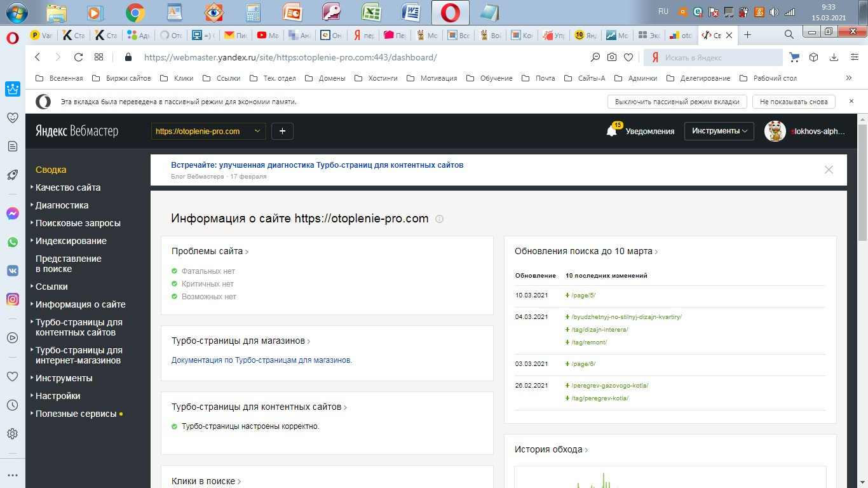Image resolution: width=868 pixels, height=488 pixels.
Task: Click Выключить пассивный режим вкладки button
Action: [677, 102]
